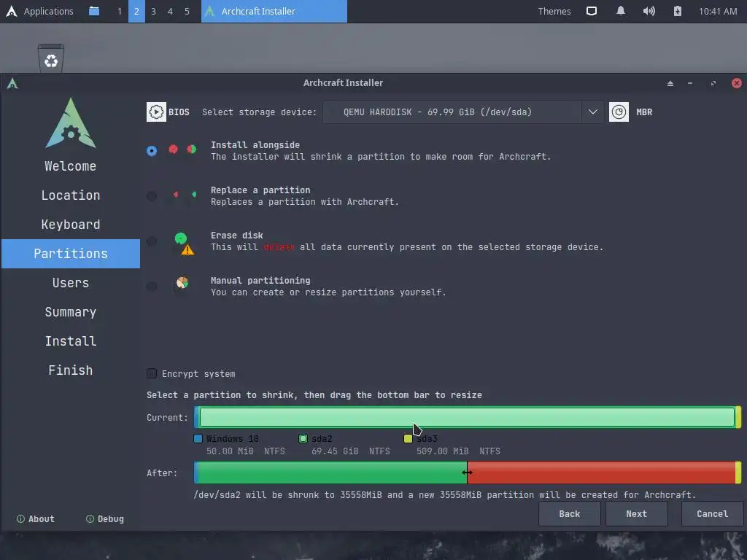747x560 pixels.
Task: Click the Finish step in the sidebar
Action: tap(71, 370)
